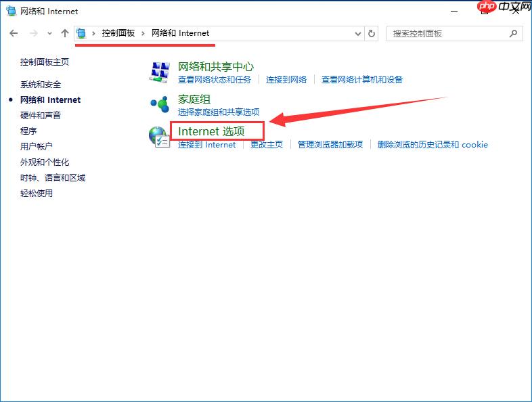Expand the chevron before 控制面板 in the address bar
This screenshot has height=402, width=532.
tap(93, 33)
